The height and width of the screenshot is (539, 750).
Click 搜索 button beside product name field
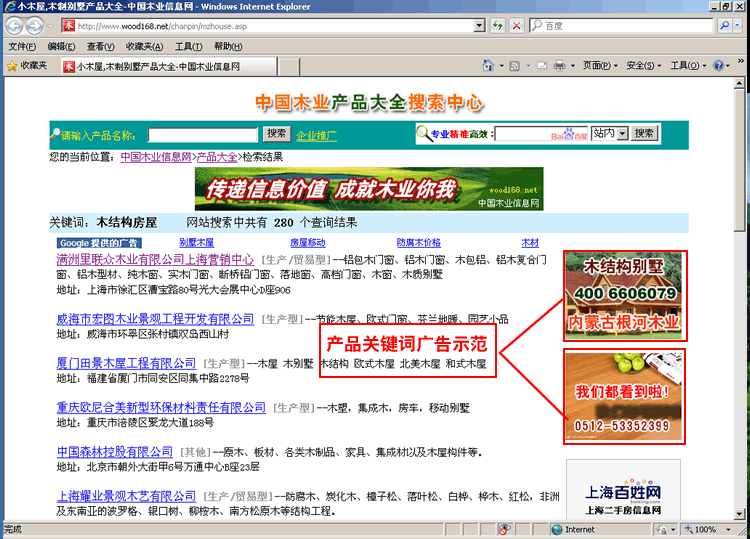(x=276, y=134)
